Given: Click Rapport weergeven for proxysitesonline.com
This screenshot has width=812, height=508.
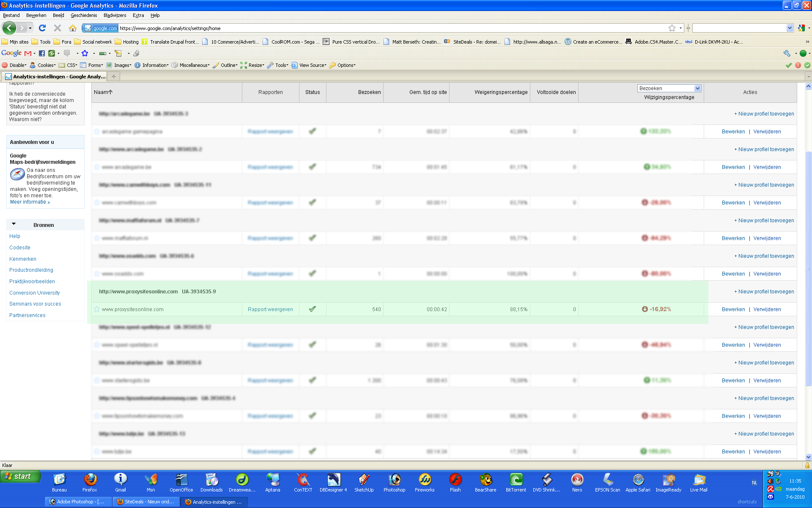Looking at the screenshot, I should pyautogui.click(x=270, y=309).
